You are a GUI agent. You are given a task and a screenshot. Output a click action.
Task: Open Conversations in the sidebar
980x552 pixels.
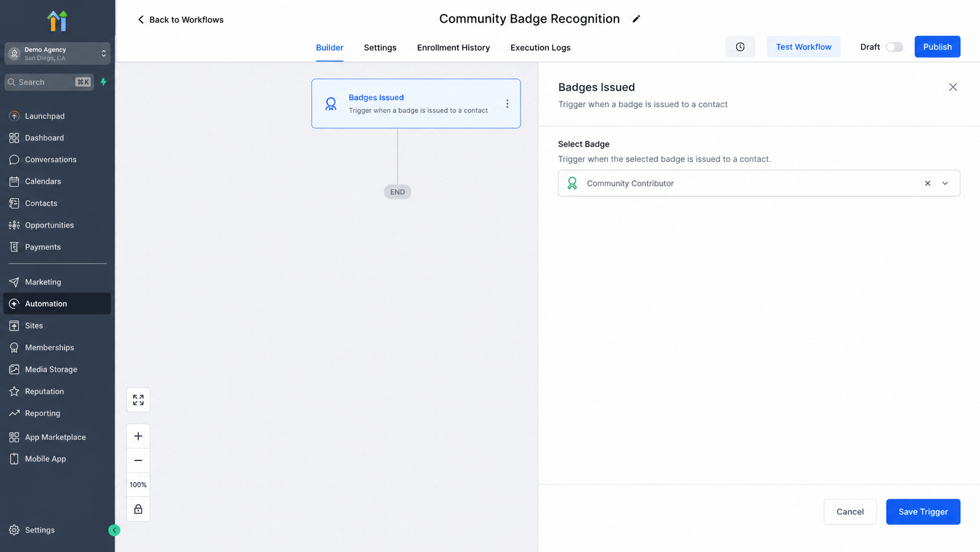[x=57, y=160]
